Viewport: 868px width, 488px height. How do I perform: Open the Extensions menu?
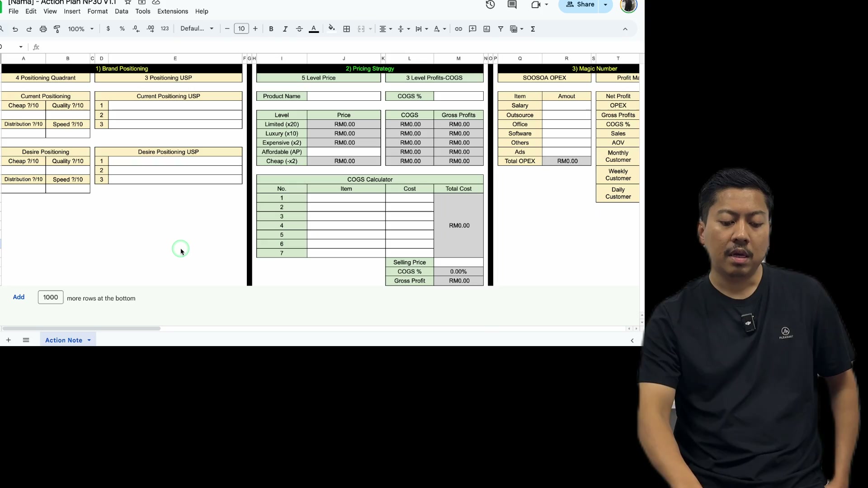pos(173,11)
